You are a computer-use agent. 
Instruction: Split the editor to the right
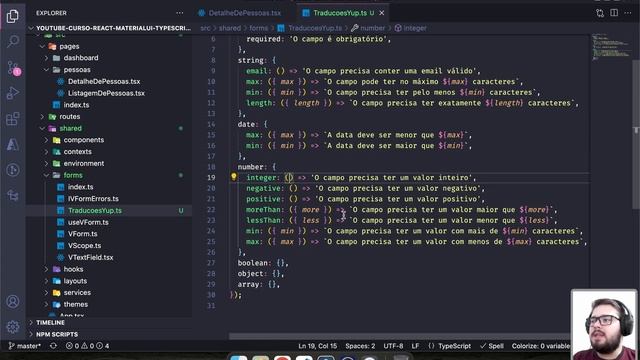pyautogui.click(x=614, y=13)
